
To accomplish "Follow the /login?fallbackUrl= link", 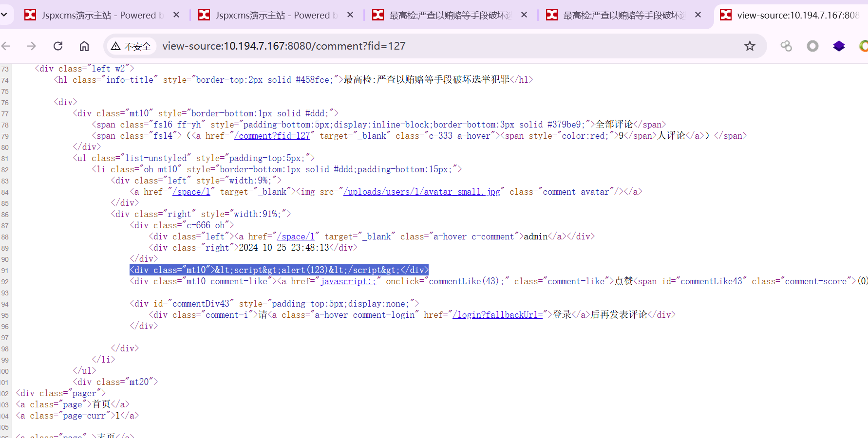I will pyautogui.click(x=497, y=315).
